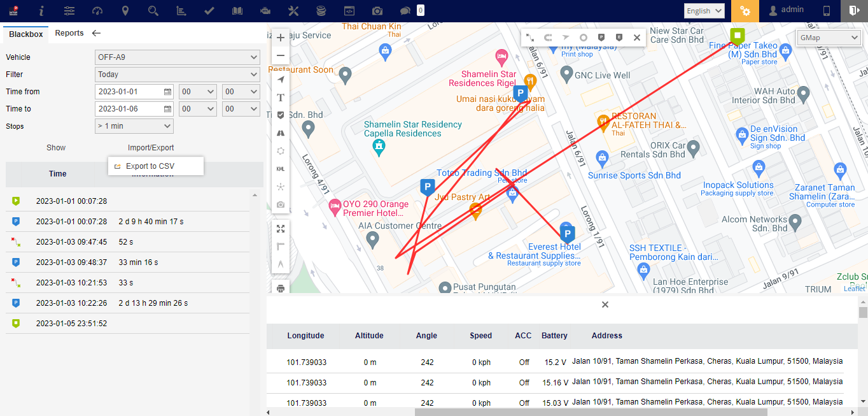Switch to the Reports tab
Image resolution: width=868 pixels, height=416 pixels.
[69, 33]
